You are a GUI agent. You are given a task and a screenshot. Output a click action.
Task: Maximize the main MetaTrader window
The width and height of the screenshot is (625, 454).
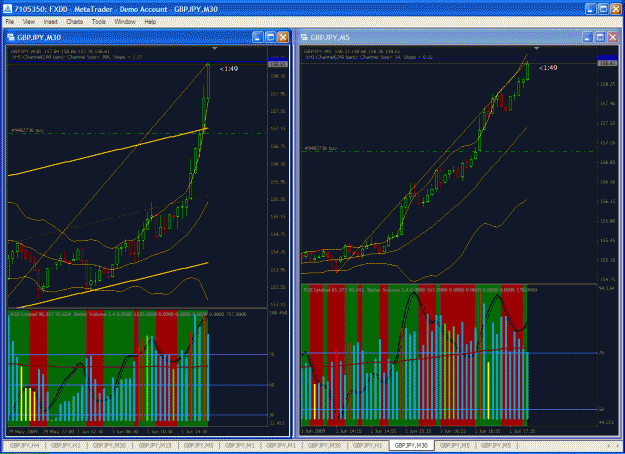click(x=603, y=9)
